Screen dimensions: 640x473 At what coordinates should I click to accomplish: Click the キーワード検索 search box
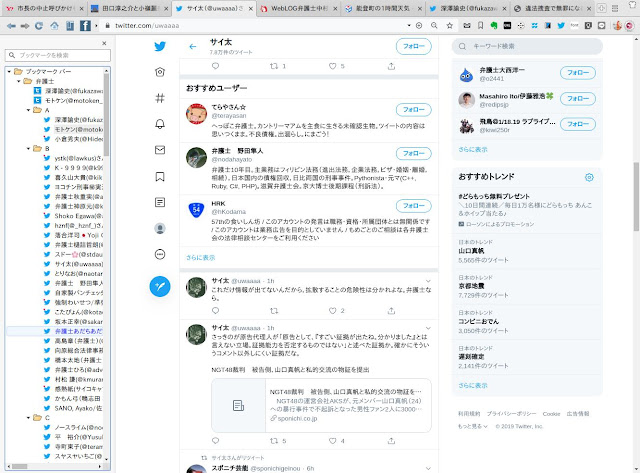coord(527,47)
